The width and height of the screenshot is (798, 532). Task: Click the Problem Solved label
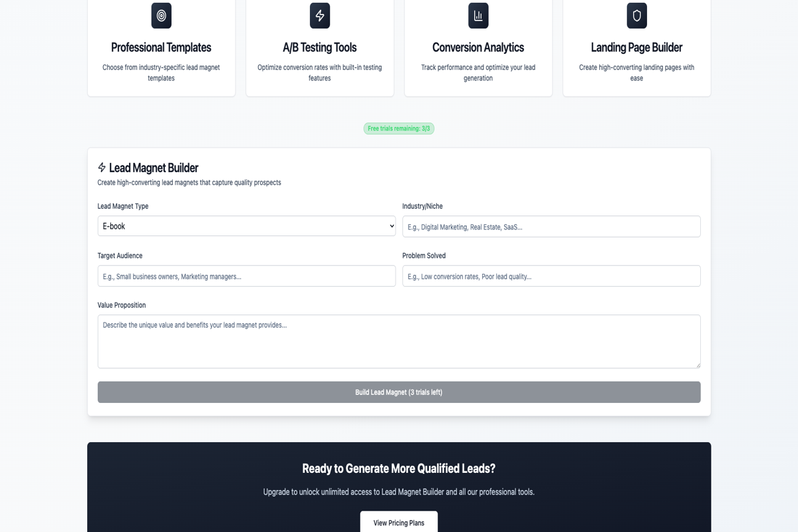(424, 255)
